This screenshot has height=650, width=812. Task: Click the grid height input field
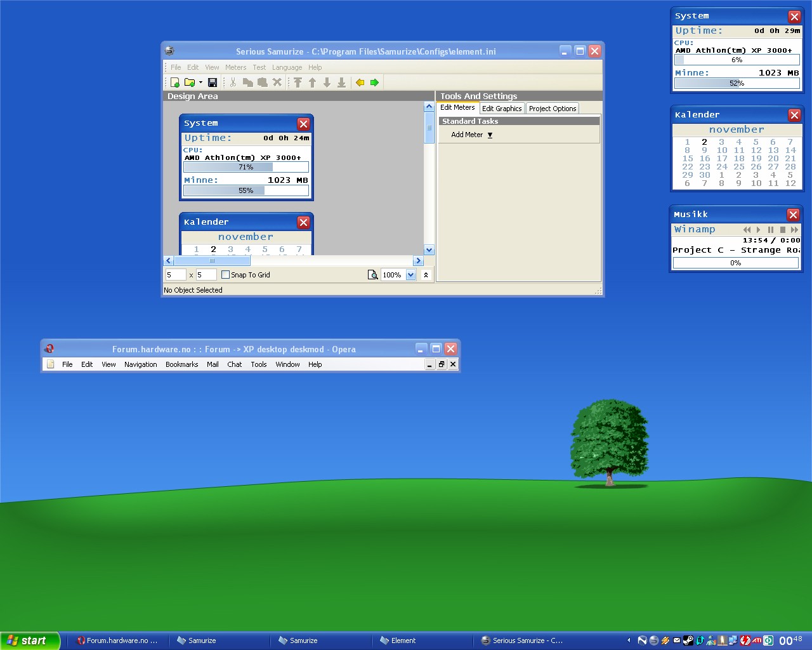205,275
